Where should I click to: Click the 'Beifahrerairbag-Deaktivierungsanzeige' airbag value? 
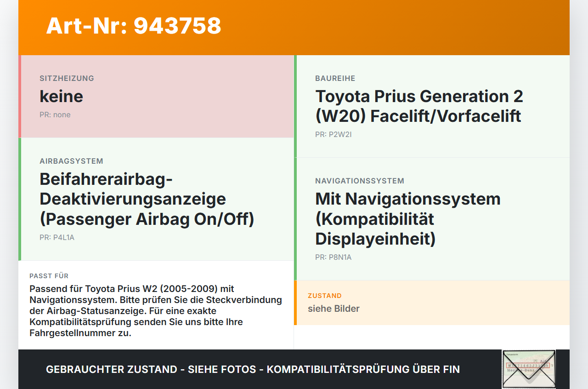(x=147, y=199)
